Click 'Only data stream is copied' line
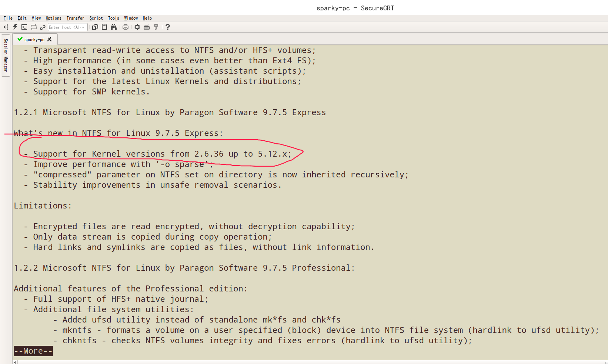The width and height of the screenshot is (608, 364). (x=148, y=237)
